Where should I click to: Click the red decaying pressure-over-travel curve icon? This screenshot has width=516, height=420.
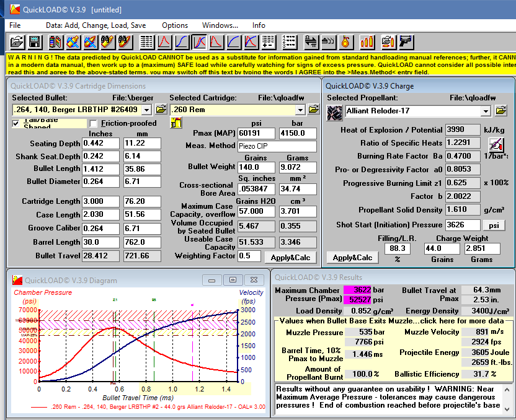[216, 42]
